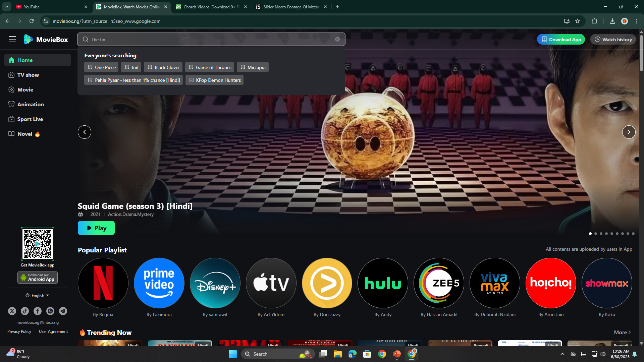Open browser extensions icon
Viewport: 644px width, 362px height.
pyautogui.click(x=594, y=21)
